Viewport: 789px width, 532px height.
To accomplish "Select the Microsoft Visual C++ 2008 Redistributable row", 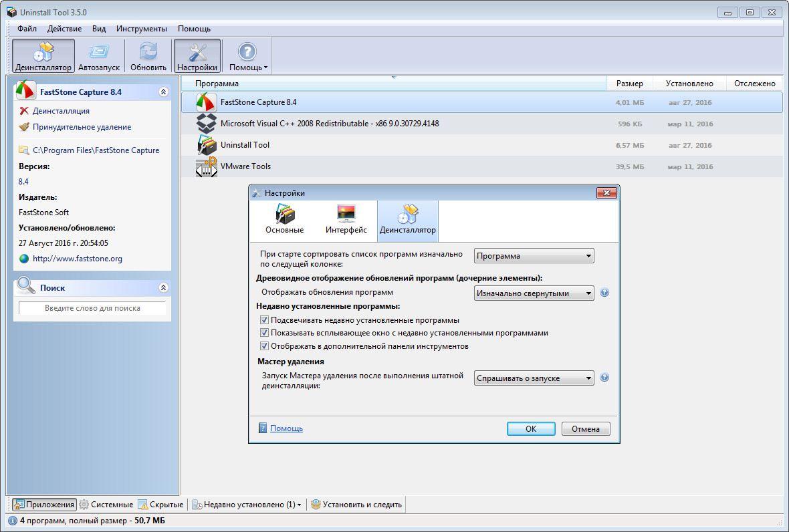I will 481,124.
